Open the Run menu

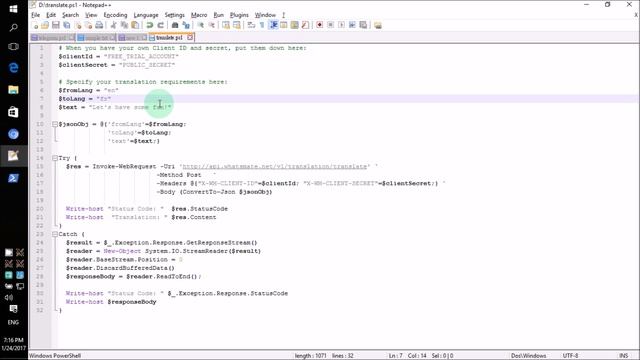coord(219,15)
